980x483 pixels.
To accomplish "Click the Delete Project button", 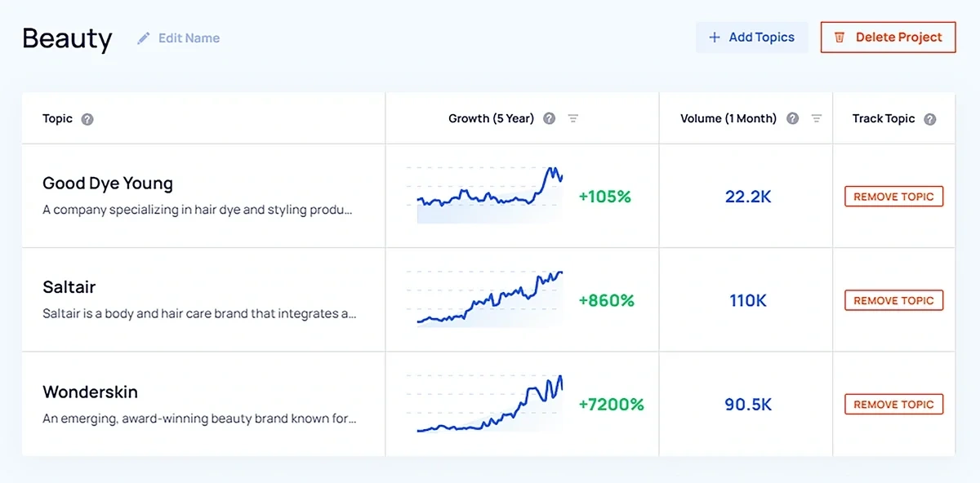I will pos(888,37).
